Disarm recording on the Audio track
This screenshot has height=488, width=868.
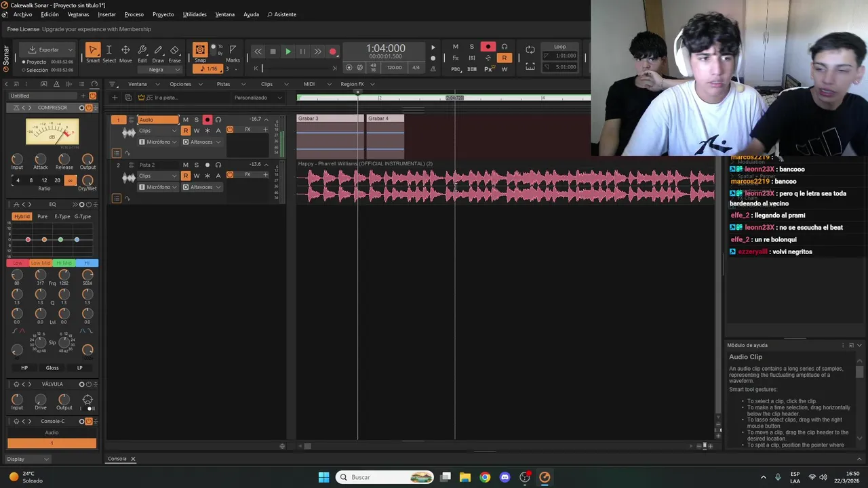point(207,120)
